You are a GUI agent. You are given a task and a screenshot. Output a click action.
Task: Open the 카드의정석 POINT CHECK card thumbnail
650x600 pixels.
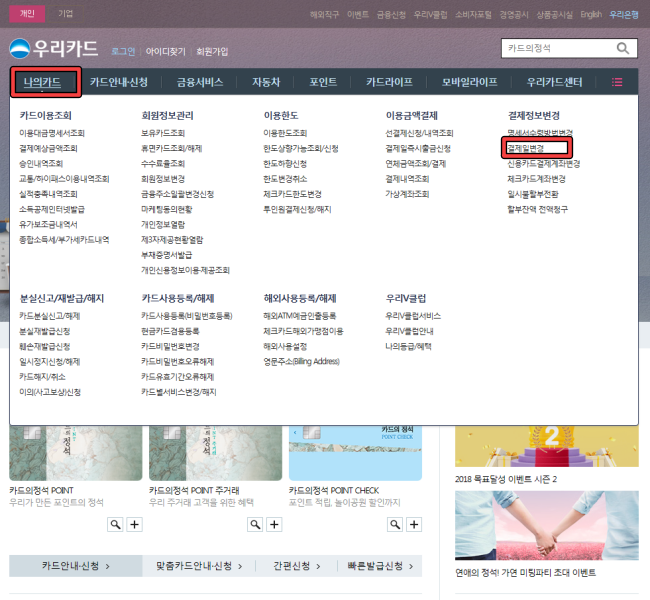pos(355,453)
